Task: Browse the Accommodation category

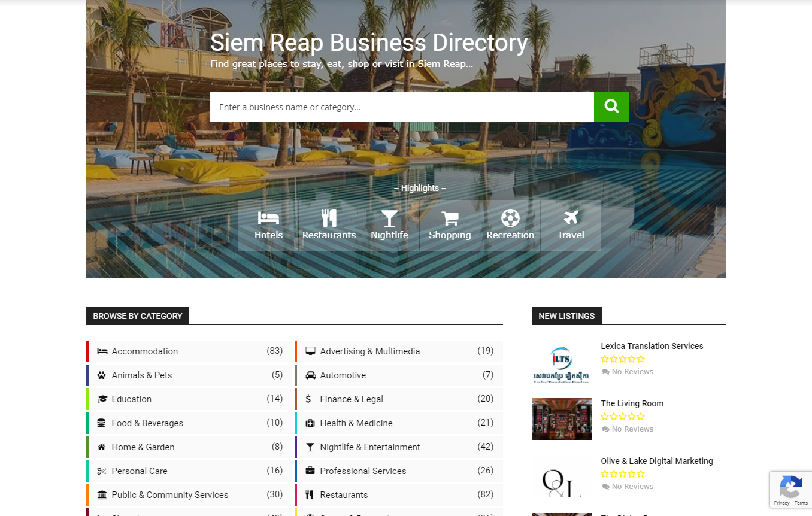Action: 144,351
